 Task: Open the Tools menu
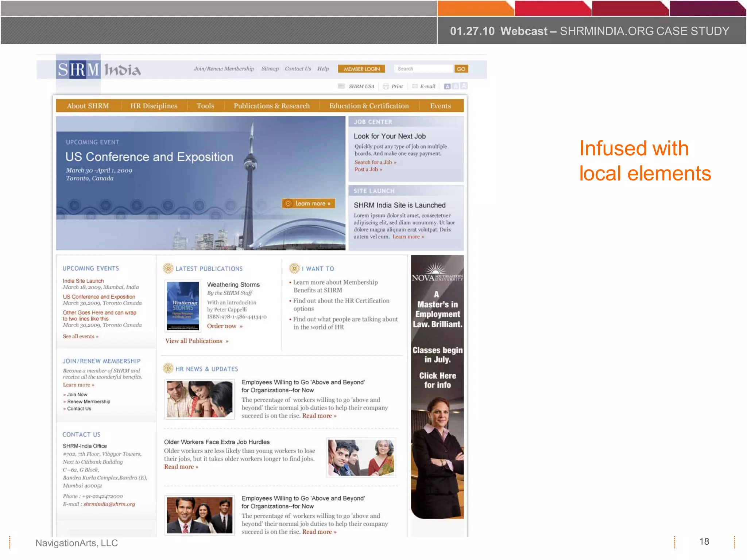(205, 106)
